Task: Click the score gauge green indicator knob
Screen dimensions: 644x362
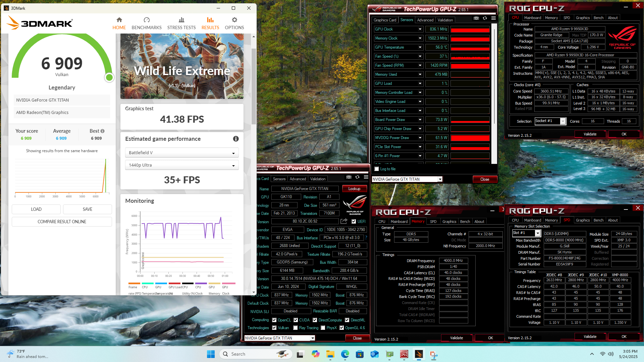Action: (x=109, y=77)
